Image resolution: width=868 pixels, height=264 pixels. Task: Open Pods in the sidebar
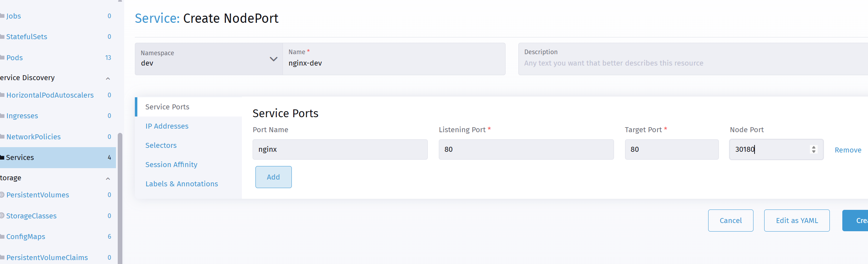pyautogui.click(x=14, y=58)
